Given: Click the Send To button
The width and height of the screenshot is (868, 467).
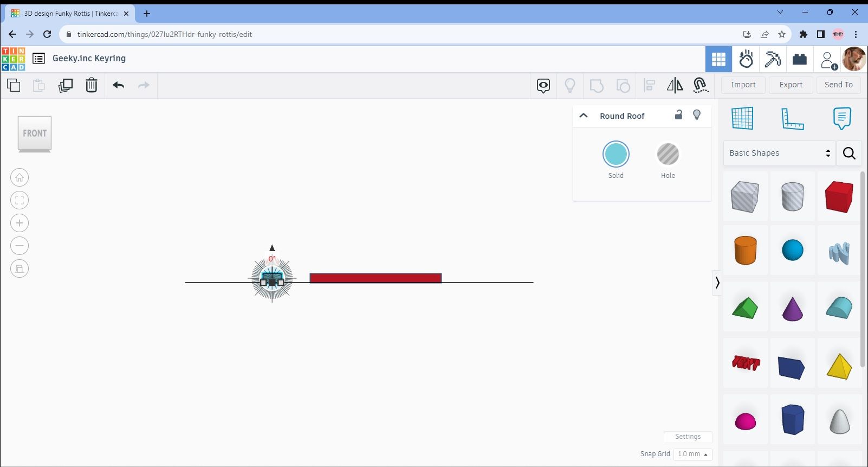Looking at the screenshot, I should [x=839, y=85].
